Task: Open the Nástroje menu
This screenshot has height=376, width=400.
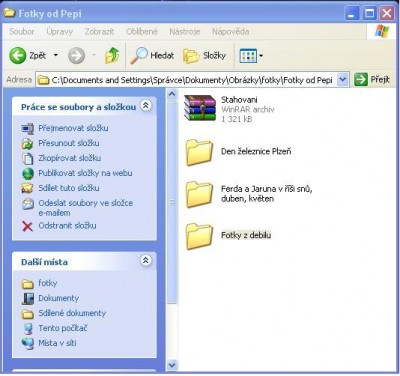Action: 185,32
